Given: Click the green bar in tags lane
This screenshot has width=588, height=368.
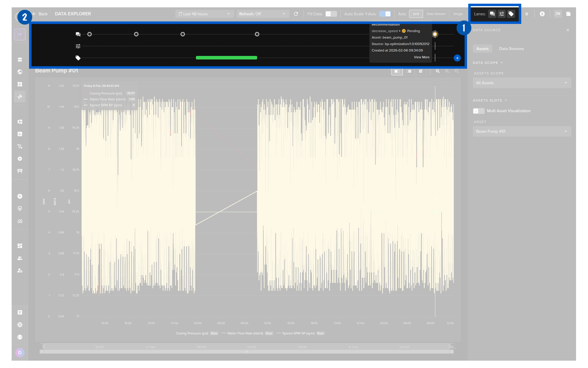Looking at the screenshot, I should tap(226, 58).
